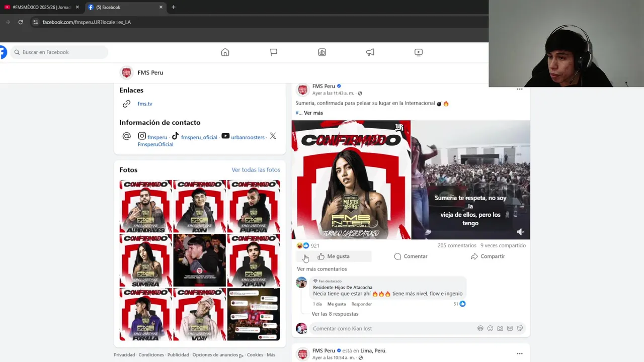
Task: Open the fms.tv link
Action: click(145, 104)
